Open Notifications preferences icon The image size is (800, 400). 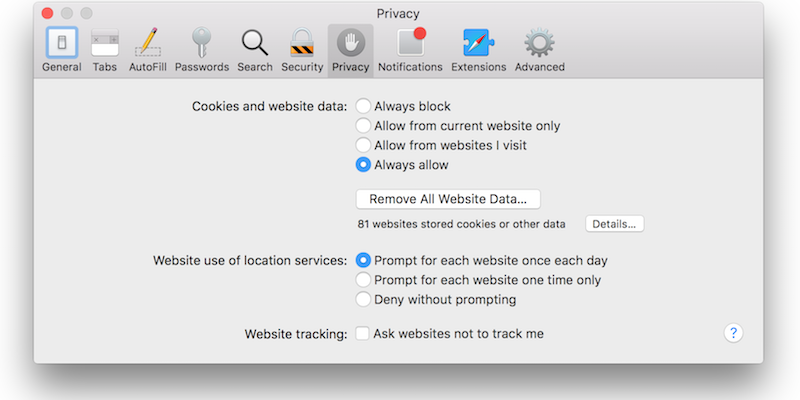coord(410,42)
